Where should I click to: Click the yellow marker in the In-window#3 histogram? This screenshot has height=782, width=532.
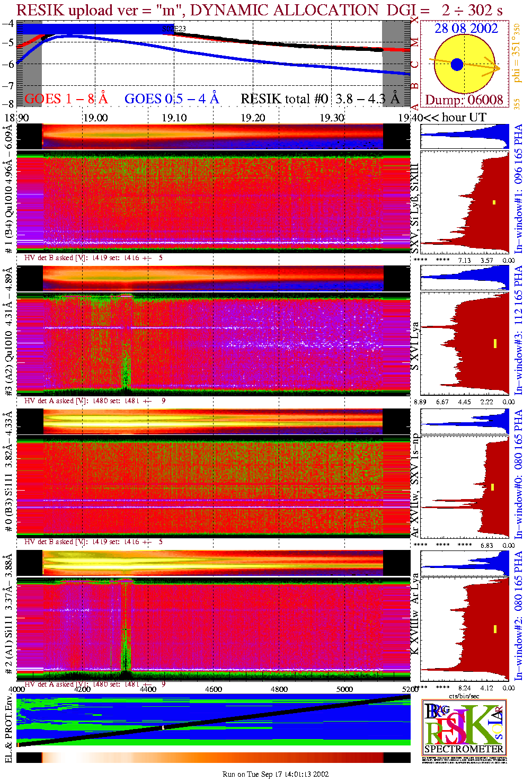point(495,343)
